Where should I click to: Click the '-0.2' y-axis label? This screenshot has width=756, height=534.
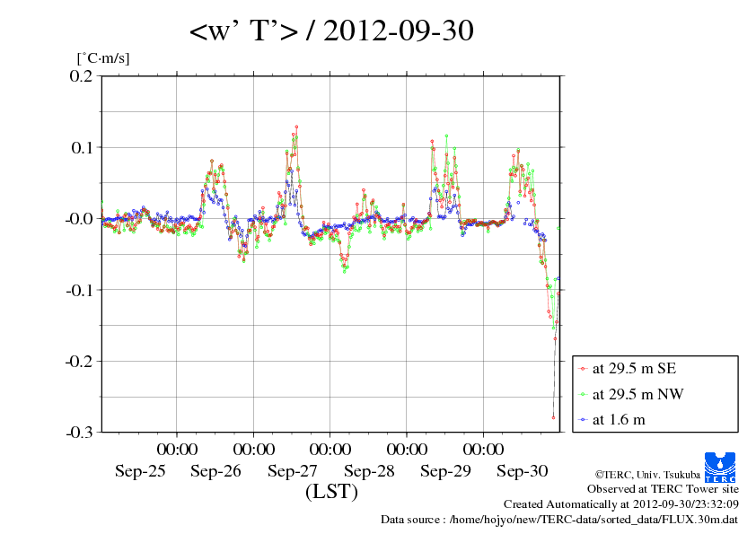(x=79, y=362)
